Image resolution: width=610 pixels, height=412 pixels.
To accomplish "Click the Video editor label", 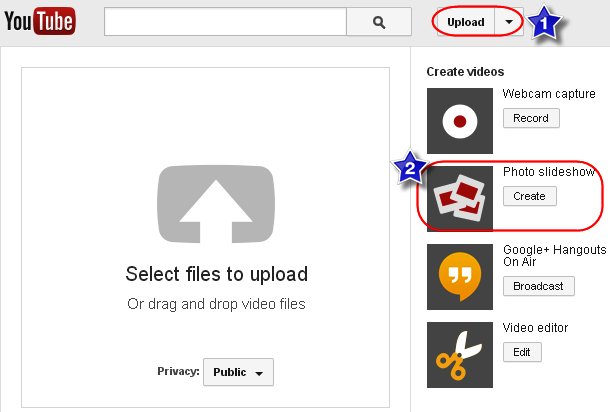I will (535, 328).
